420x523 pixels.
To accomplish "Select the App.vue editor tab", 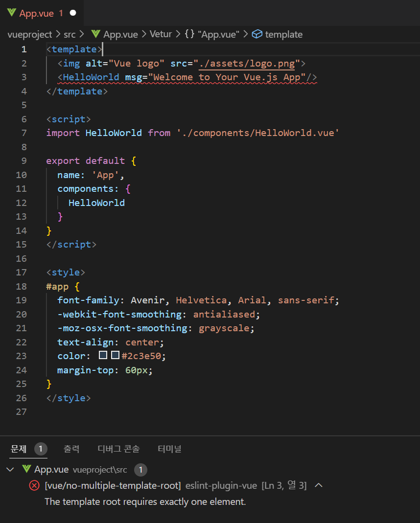I will click(x=42, y=13).
